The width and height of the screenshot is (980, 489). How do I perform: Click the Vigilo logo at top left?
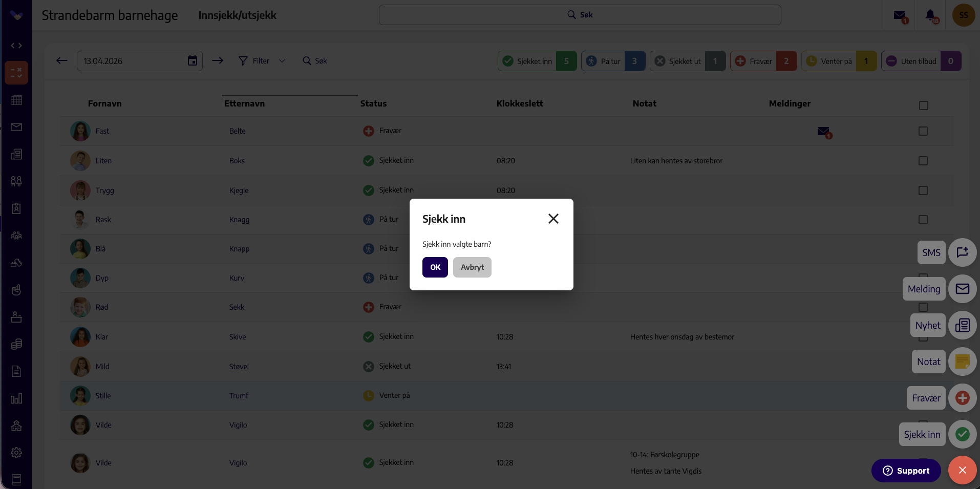16,15
